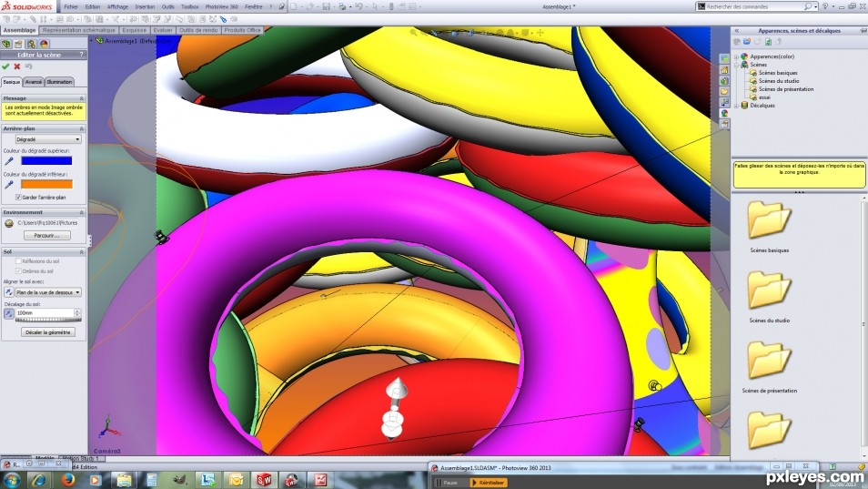Click the flip floor direction icon

click(9, 291)
